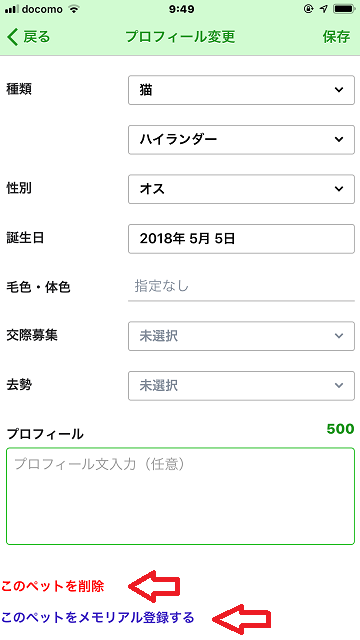
Task: Click into the プロフィール text area
Action: click(180, 496)
